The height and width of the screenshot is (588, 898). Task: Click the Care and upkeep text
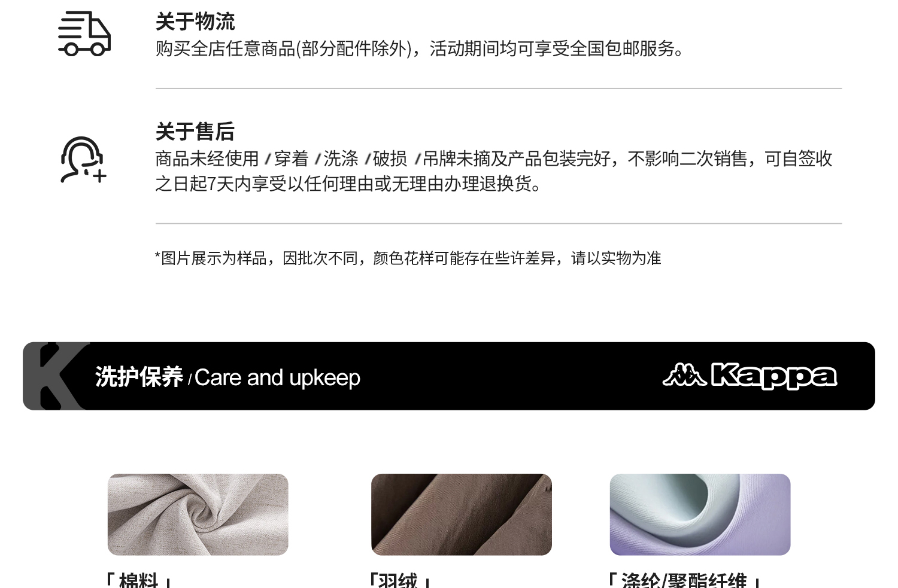coord(277,378)
